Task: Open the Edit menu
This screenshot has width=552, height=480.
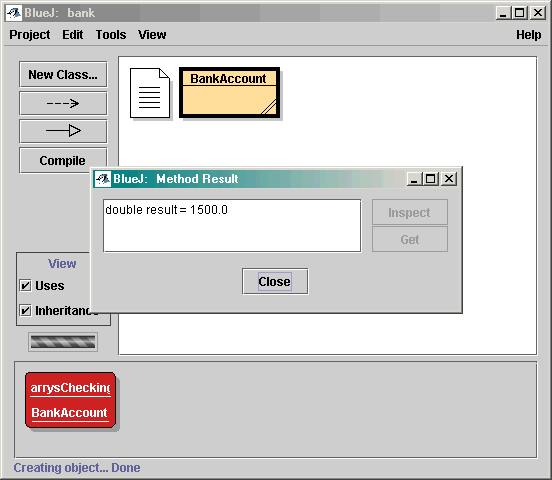Action: click(73, 35)
